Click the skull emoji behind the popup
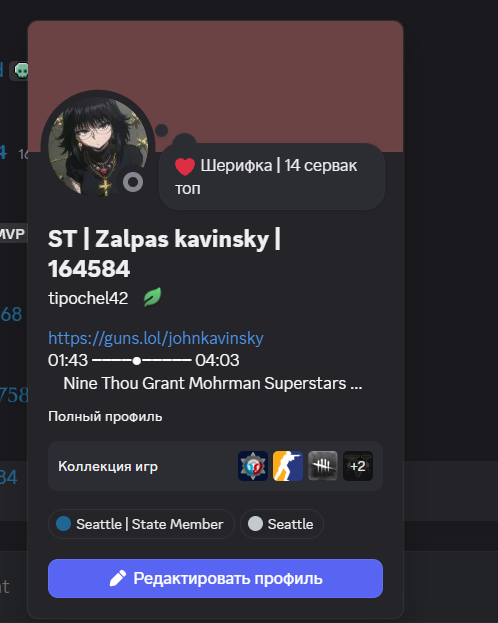The image size is (498, 623). [21, 71]
